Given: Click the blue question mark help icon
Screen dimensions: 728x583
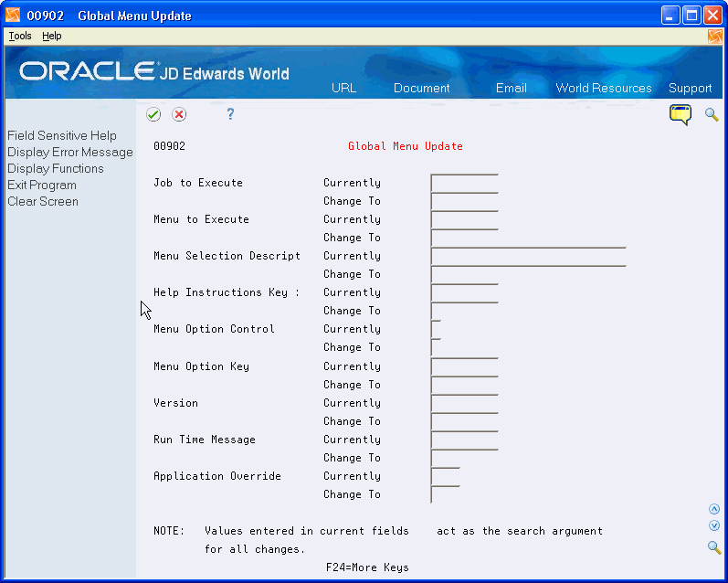Looking at the screenshot, I should click(230, 114).
